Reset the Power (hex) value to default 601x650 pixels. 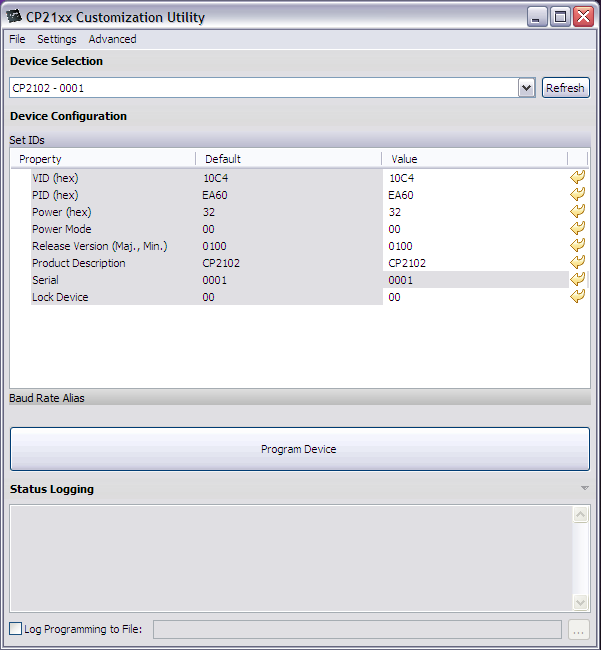(577, 211)
